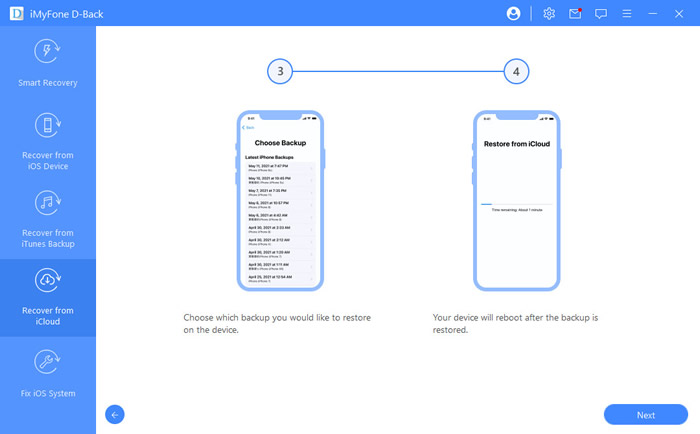Viewport: 700px width, 434px height.
Task: Click the restore progress bar on phone image
Action: [515, 203]
